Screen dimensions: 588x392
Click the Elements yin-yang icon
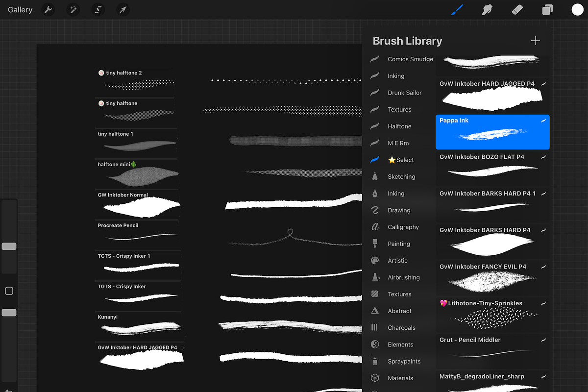375,344
